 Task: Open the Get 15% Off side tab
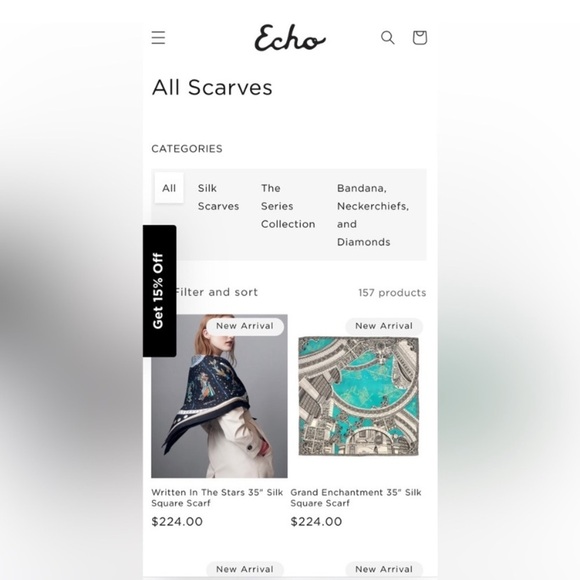tap(159, 291)
